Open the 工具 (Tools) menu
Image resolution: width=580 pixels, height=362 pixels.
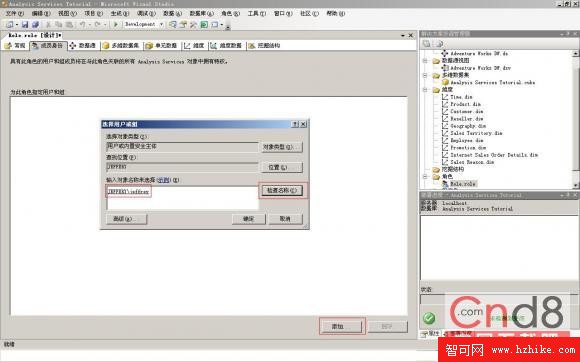pos(257,13)
